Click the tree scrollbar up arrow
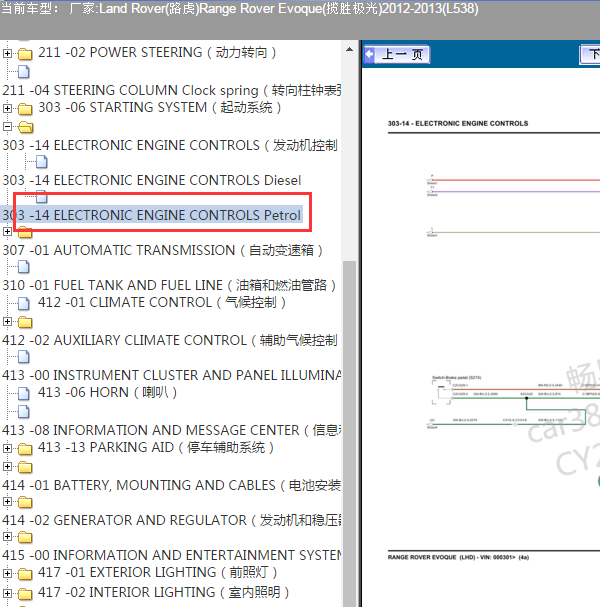The width and height of the screenshot is (600, 607). (349, 50)
